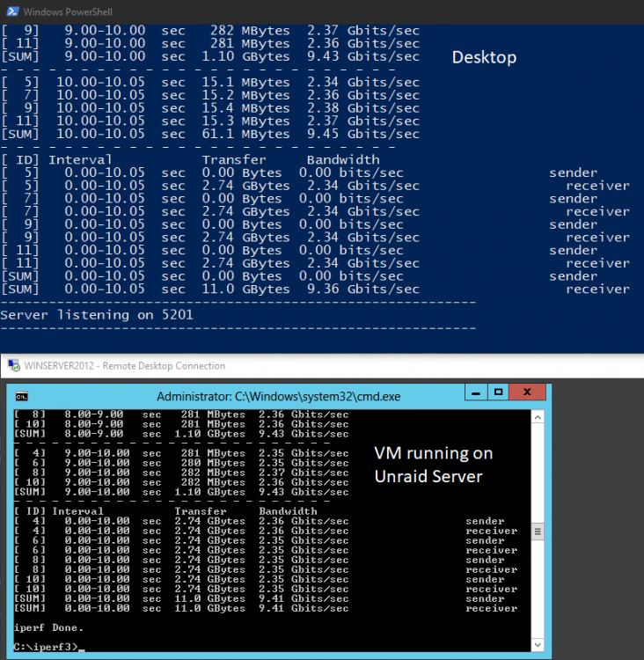Image resolution: width=644 pixels, height=660 pixels.
Task: Click cmd '[SUM]' receiver row 9.41 Gbits/sec
Action: coord(266,608)
